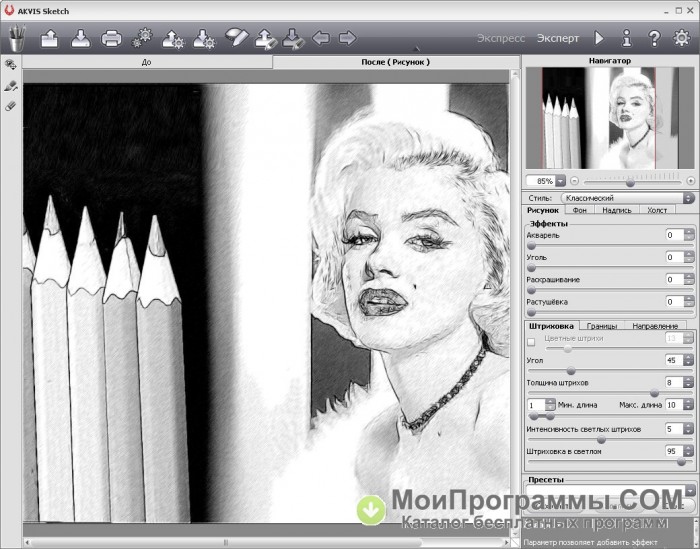
Task: Open the После ( Рисунок ) tab
Action: coord(395,62)
